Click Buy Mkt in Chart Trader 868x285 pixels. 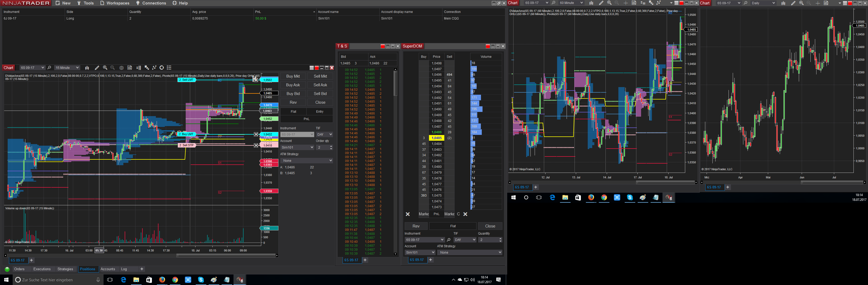tap(293, 76)
